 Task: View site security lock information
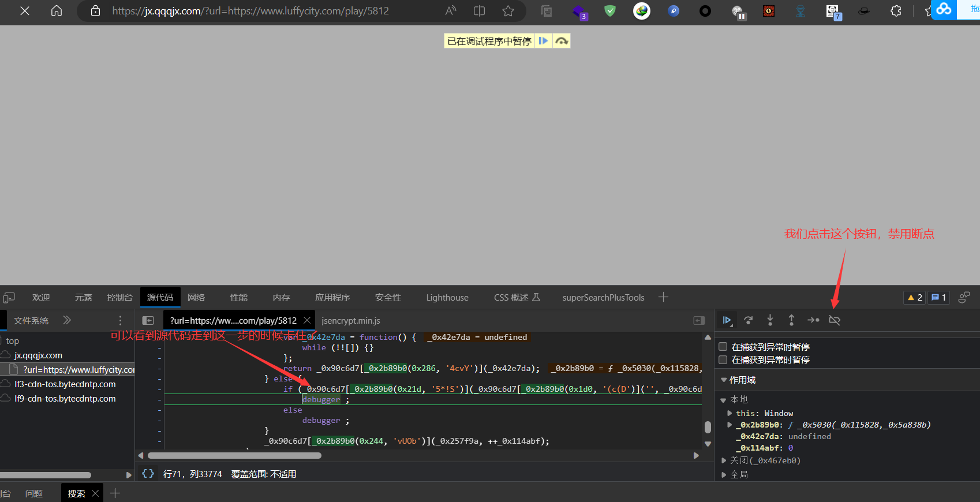pyautogui.click(x=96, y=11)
